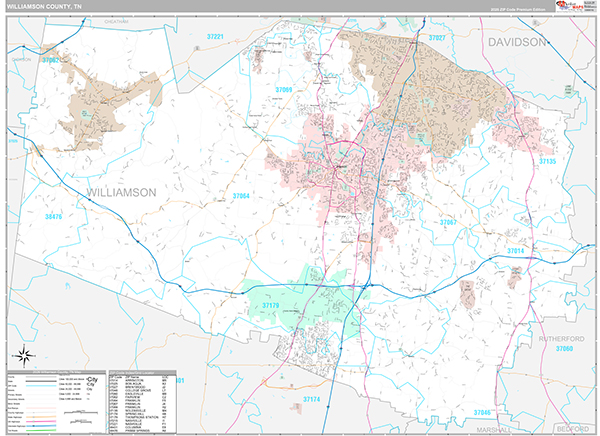Viewport: 600px width, 436px height.
Task: Click the DAVIDSON county label
Action: click(x=517, y=42)
